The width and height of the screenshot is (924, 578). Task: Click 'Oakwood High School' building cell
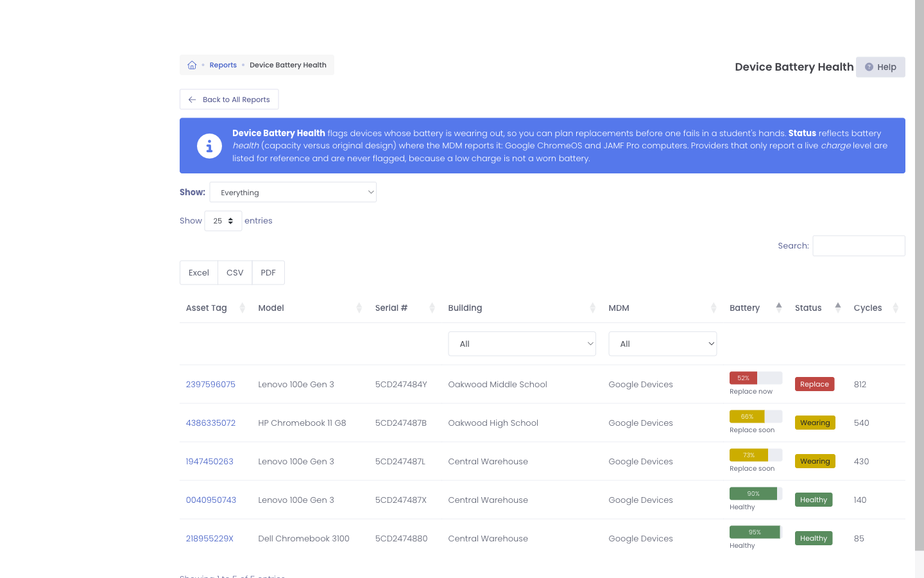point(493,423)
